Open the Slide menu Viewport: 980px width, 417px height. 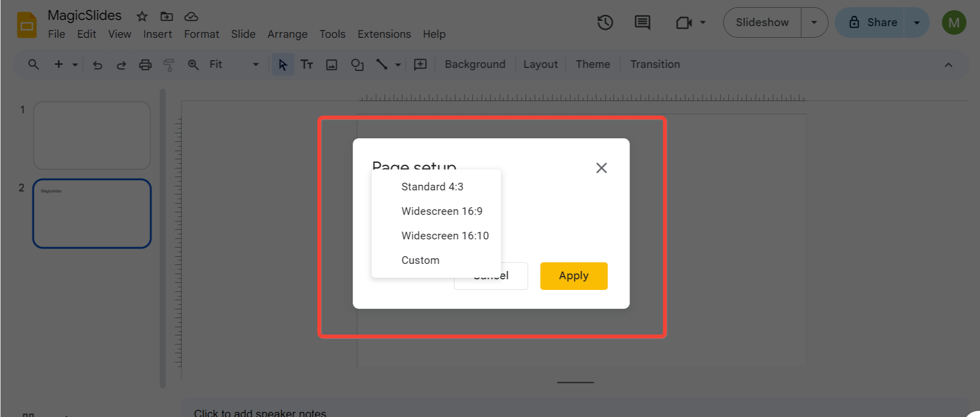point(243,34)
